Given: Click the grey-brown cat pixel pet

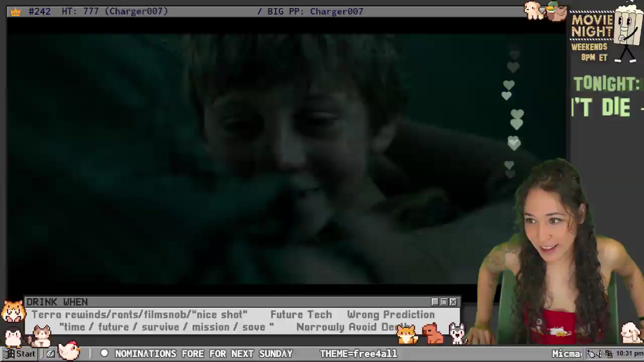Looking at the screenshot, I should click(x=41, y=336).
